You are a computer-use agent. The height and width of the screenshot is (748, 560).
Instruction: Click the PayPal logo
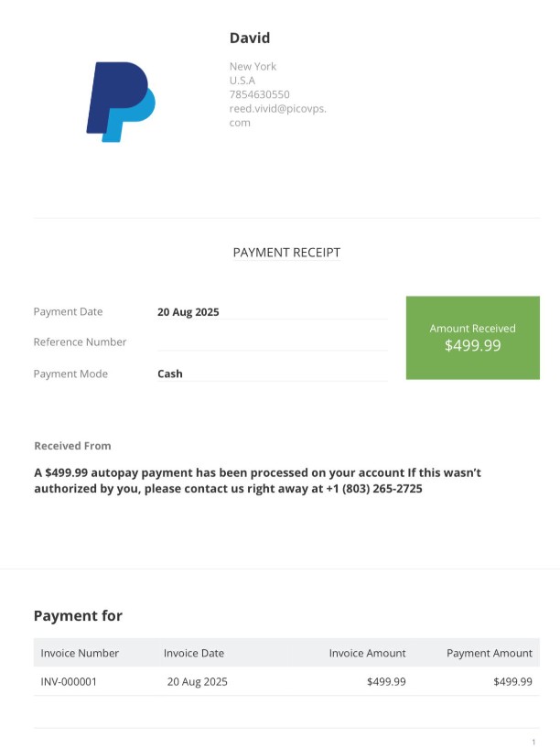point(121,102)
